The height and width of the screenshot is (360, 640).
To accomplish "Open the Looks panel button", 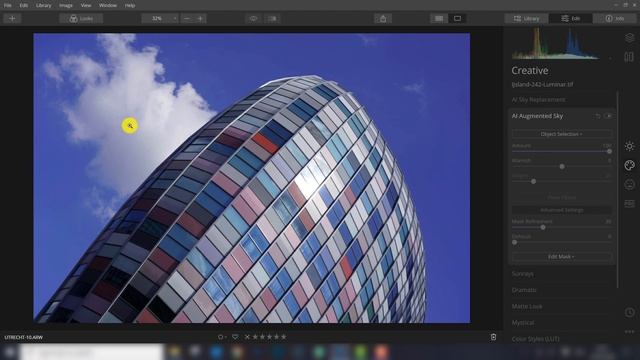I will pyautogui.click(x=81, y=18).
